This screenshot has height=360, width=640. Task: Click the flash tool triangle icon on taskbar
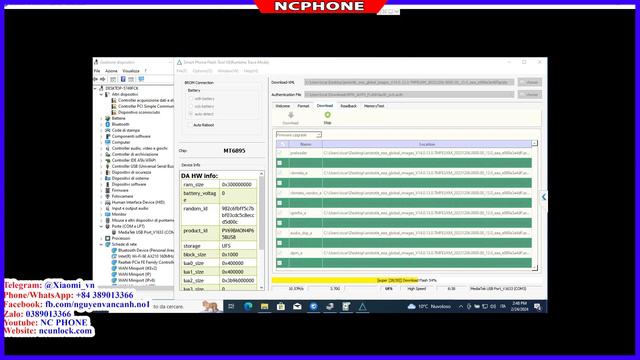[x=362, y=307]
